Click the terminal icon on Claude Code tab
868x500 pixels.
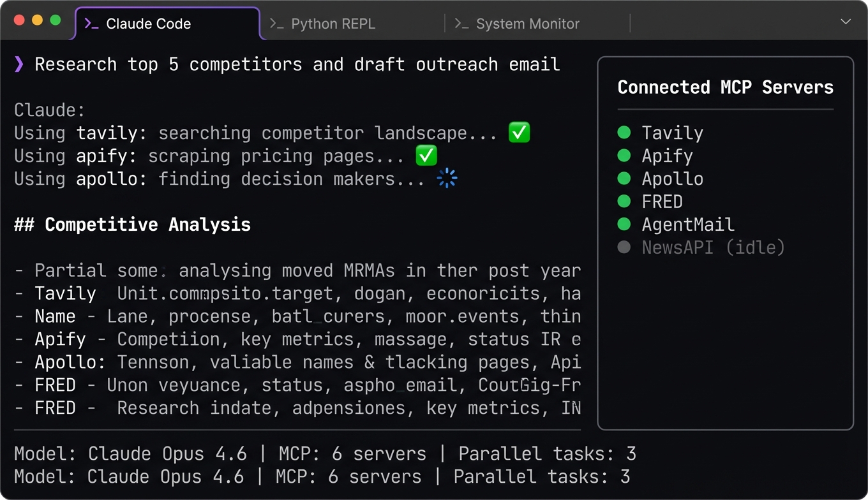coord(92,24)
